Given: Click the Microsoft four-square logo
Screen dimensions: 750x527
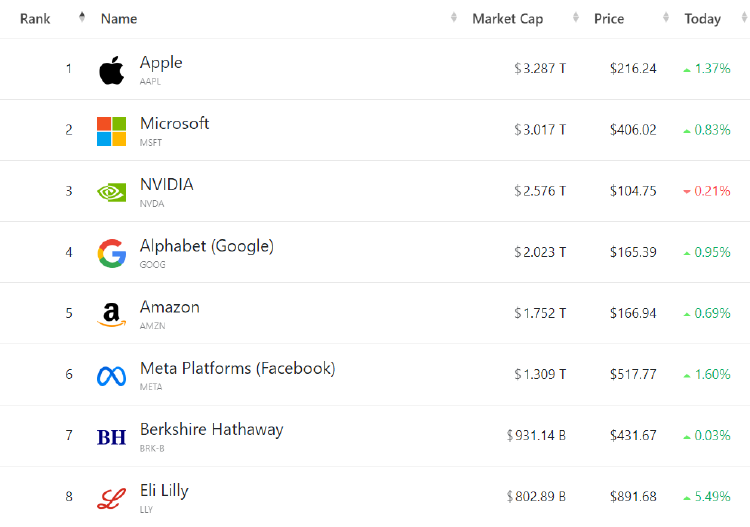Looking at the screenshot, I should point(111,131).
